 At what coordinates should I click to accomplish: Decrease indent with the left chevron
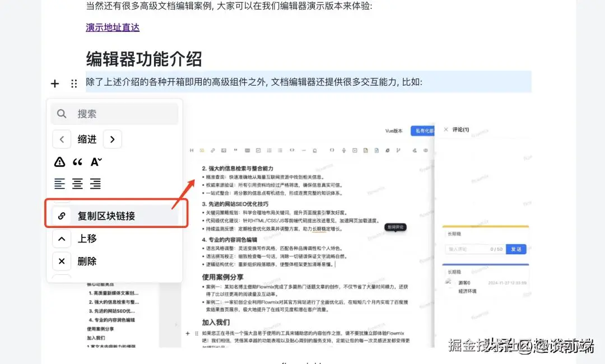(x=62, y=139)
